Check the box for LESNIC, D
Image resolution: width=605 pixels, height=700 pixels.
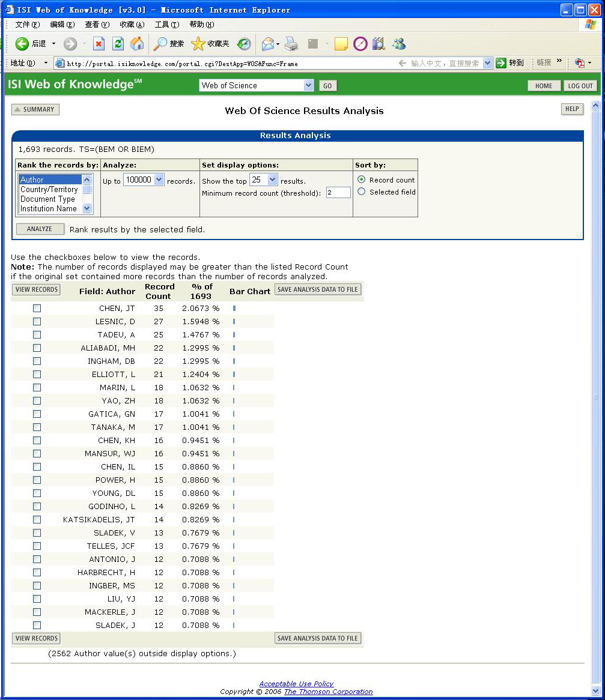point(37,321)
